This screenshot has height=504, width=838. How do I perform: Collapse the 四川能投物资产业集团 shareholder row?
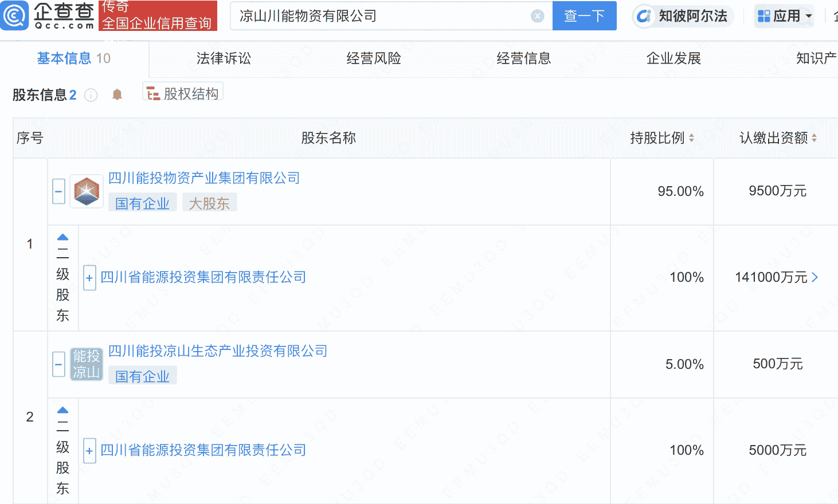(58, 191)
